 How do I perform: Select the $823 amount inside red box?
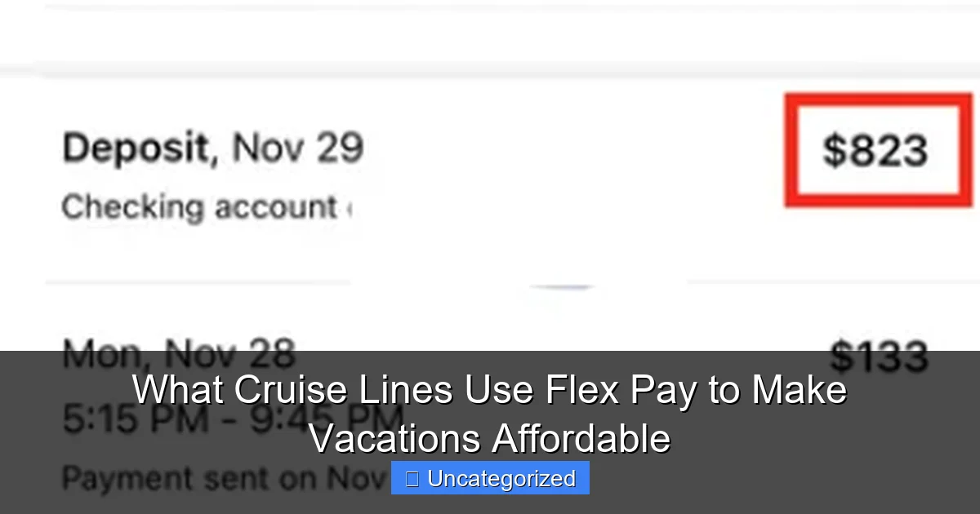[x=875, y=149]
